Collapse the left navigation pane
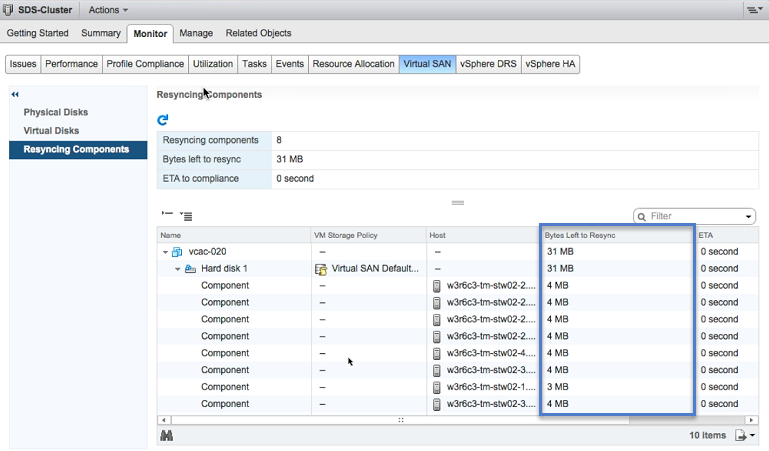 click(x=15, y=94)
